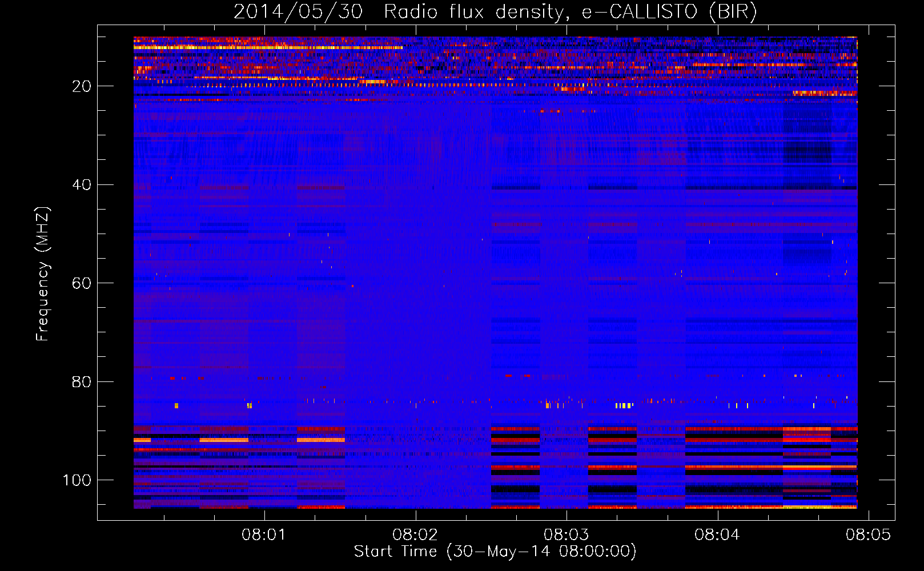Click the 08:03 time tick label
Screen dimensions: 924x571
click(566, 535)
